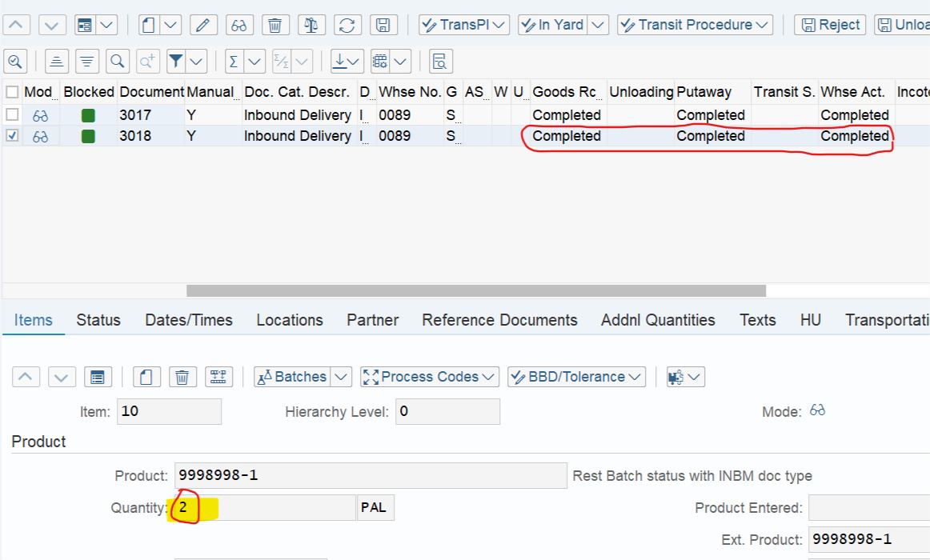Click the print preview icon in grid toolbar
The image size is (930, 560).
point(440,61)
